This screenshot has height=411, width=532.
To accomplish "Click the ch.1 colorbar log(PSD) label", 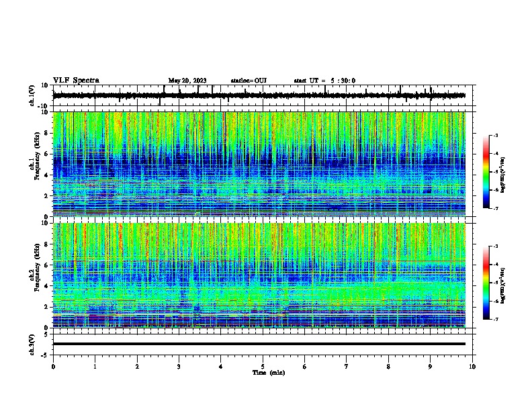I will pos(502,175).
